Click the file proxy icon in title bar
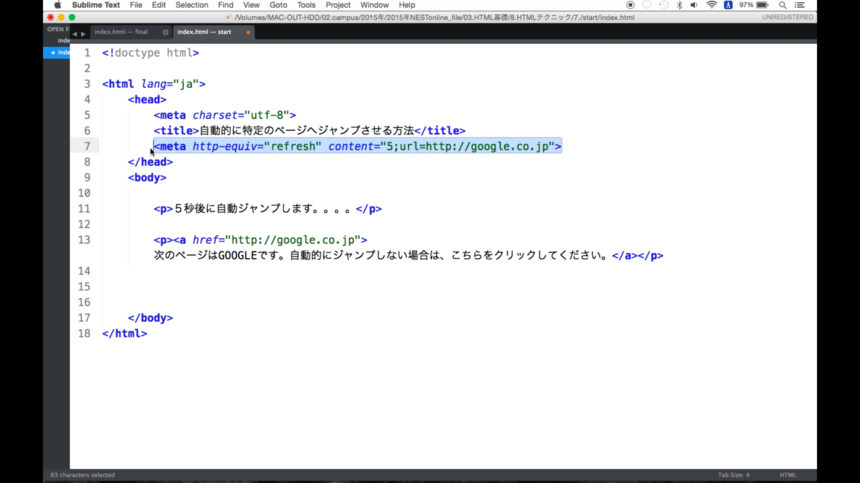Image resolution: width=860 pixels, height=483 pixels. [x=228, y=18]
